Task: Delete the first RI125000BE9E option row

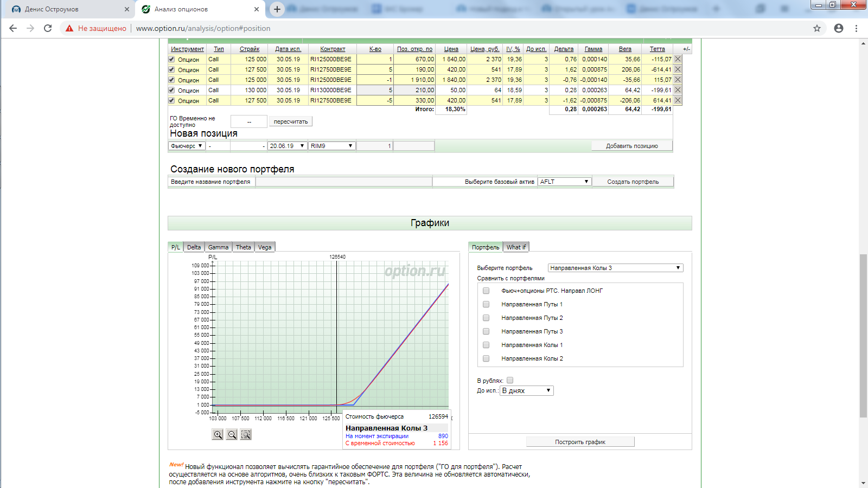Action: pos(678,59)
